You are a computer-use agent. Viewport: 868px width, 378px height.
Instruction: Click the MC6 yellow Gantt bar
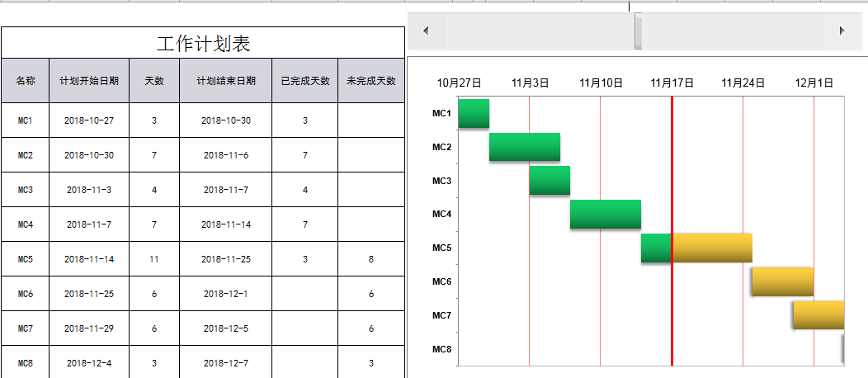pos(783,281)
